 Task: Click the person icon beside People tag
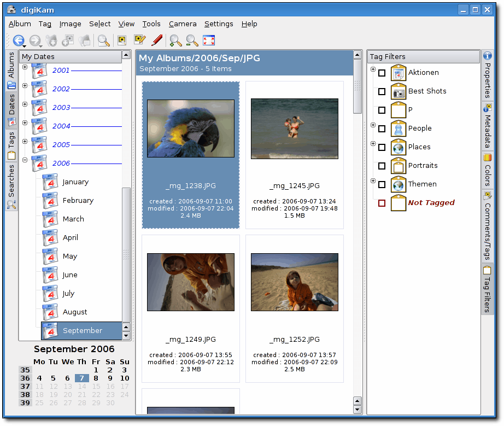tap(398, 129)
